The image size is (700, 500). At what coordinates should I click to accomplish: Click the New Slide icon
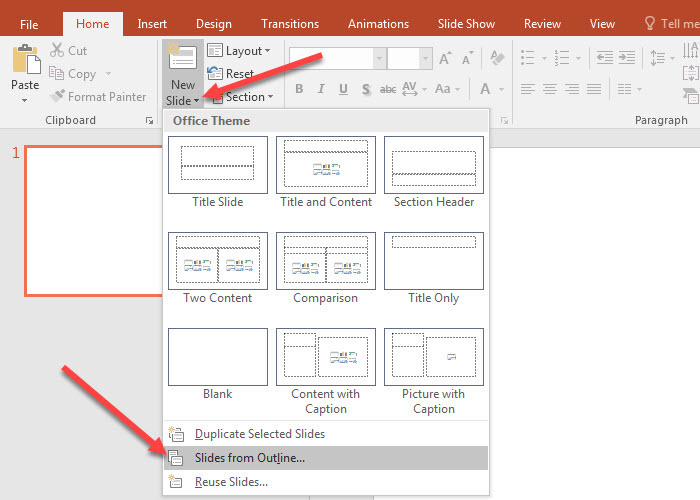[182, 58]
